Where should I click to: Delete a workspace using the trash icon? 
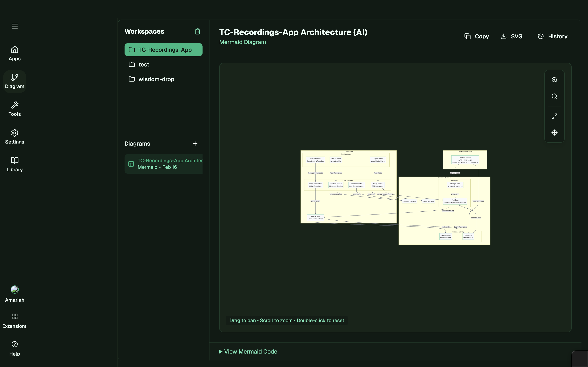tap(198, 31)
